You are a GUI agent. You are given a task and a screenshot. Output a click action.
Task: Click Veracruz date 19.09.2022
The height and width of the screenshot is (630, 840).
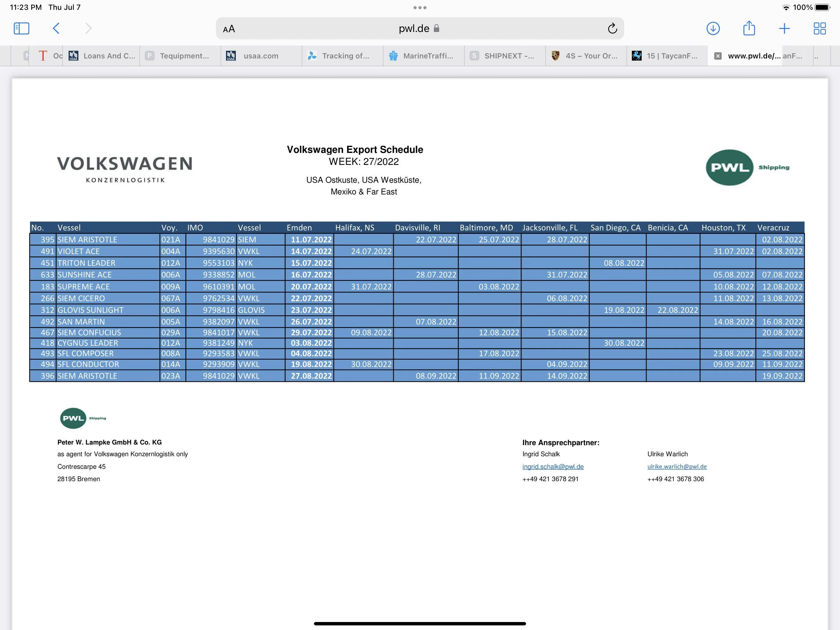(x=782, y=376)
